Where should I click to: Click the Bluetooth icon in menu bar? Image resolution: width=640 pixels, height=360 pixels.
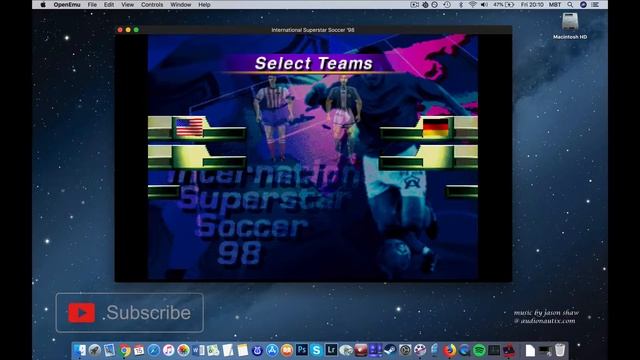pos(461,5)
